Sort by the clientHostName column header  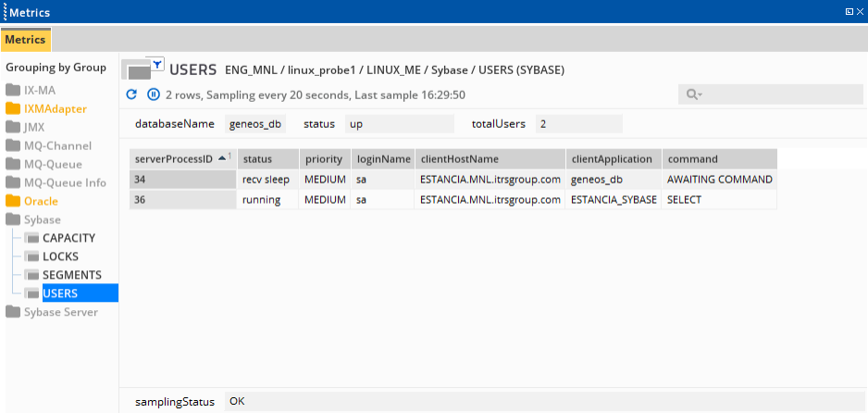[490, 159]
